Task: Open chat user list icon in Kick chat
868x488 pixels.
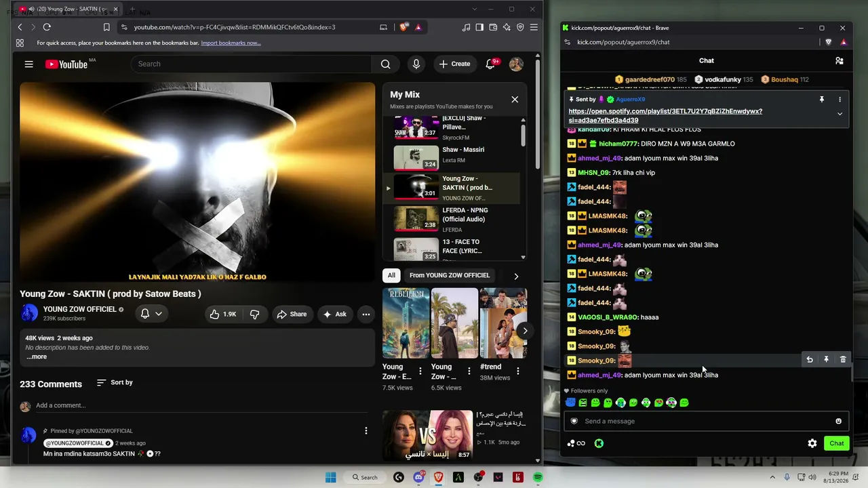Action: point(840,60)
